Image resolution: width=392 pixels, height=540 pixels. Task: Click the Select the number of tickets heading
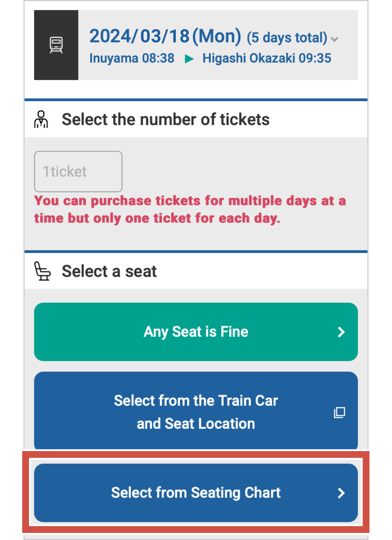click(x=165, y=119)
